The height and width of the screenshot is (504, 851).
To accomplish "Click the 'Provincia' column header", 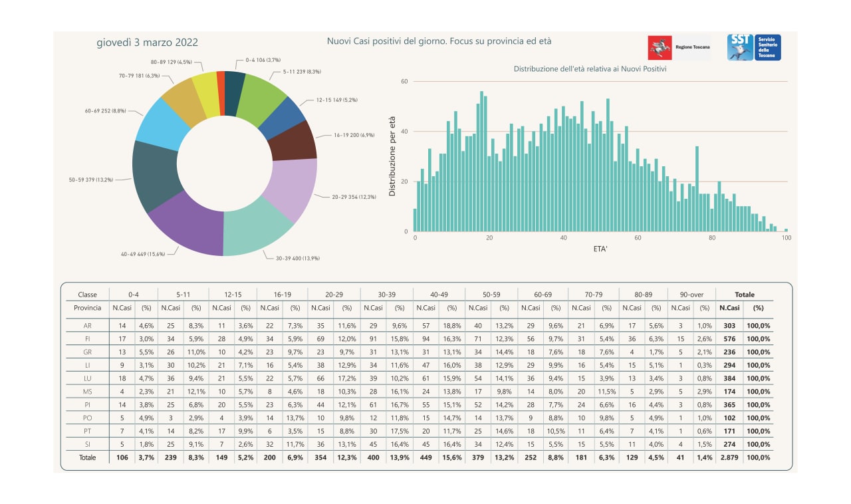I will pos(87,308).
